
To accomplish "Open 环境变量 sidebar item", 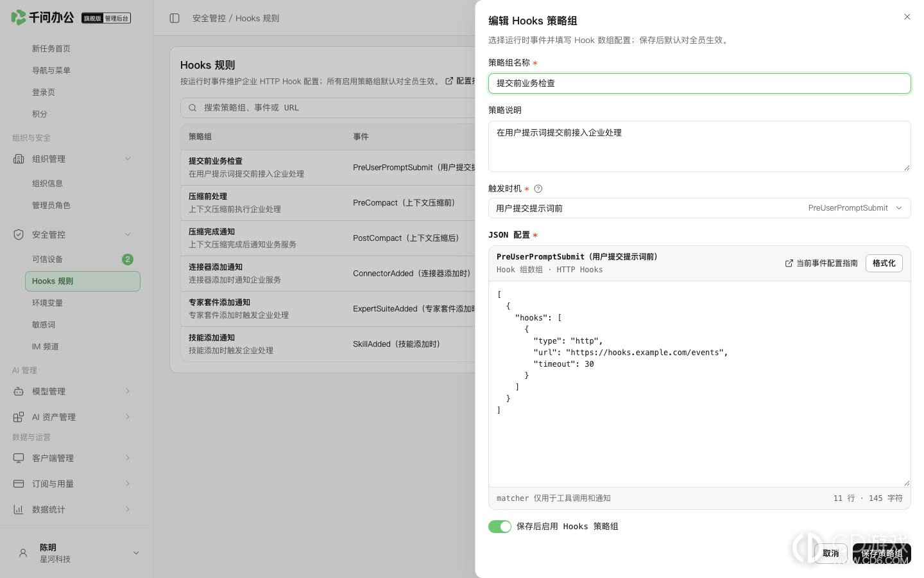I will (83, 303).
